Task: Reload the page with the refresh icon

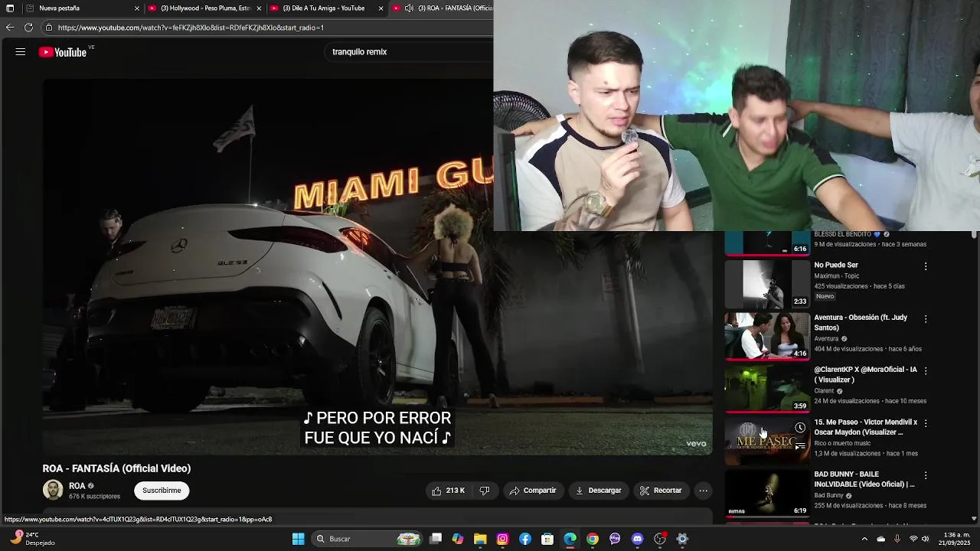Action: [28, 28]
